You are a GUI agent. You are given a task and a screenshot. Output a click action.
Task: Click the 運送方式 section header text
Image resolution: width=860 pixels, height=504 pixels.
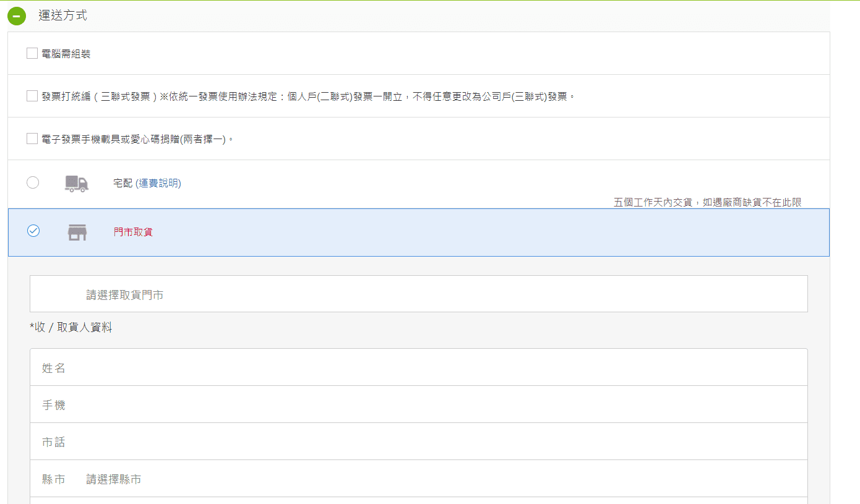point(62,16)
